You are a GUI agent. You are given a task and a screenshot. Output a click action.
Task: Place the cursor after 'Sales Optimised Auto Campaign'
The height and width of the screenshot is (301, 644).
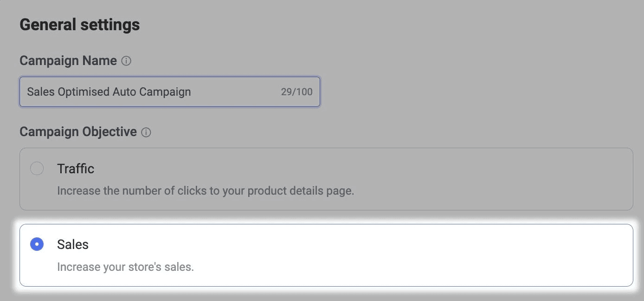192,92
